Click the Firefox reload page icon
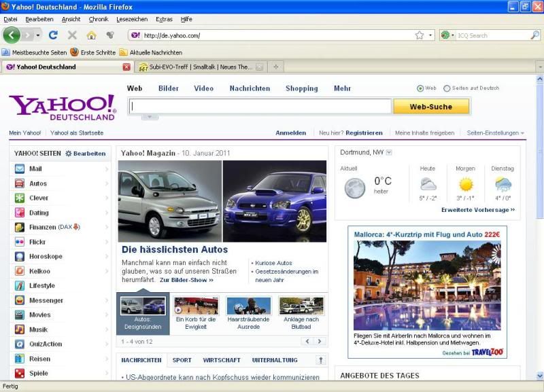 [53, 35]
